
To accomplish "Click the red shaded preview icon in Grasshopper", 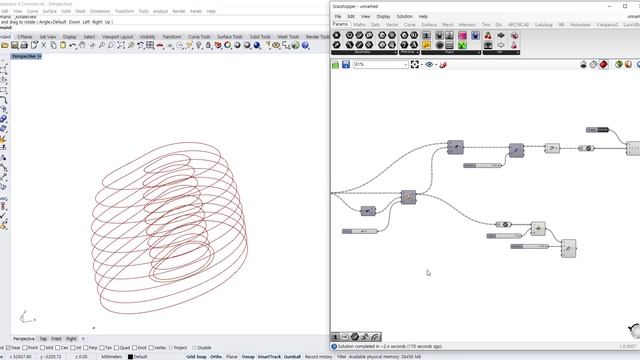I will [x=603, y=64].
